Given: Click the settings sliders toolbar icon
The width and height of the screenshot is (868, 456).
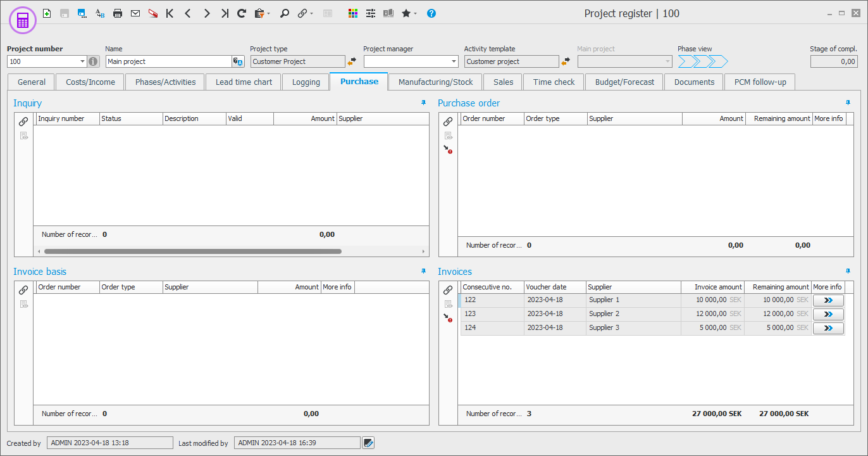Looking at the screenshot, I should coord(371,13).
